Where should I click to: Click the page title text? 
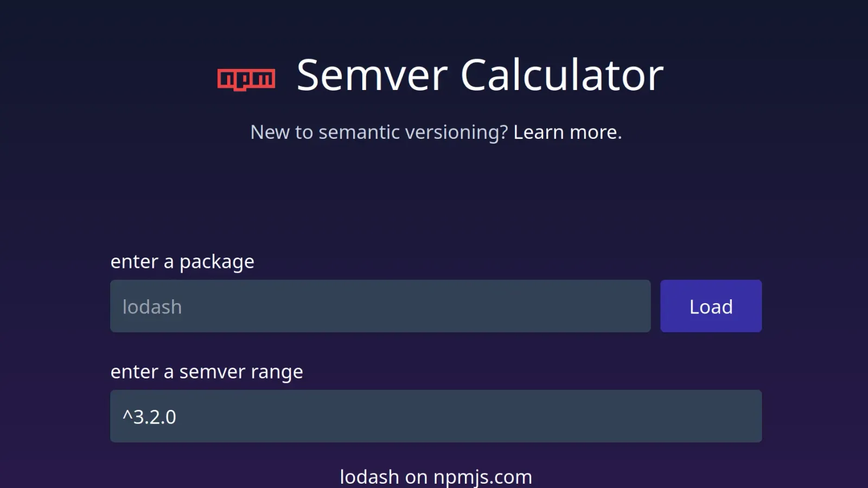(480, 75)
